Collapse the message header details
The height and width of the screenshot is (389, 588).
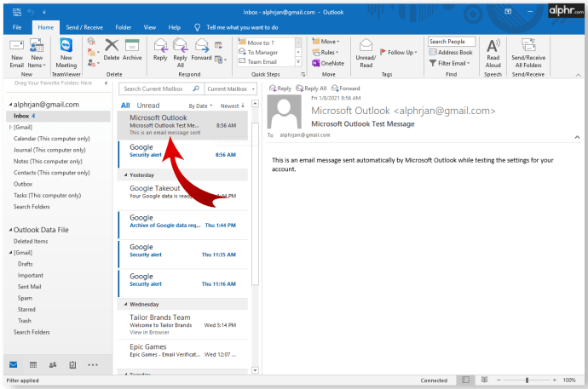click(x=577, y=137)
